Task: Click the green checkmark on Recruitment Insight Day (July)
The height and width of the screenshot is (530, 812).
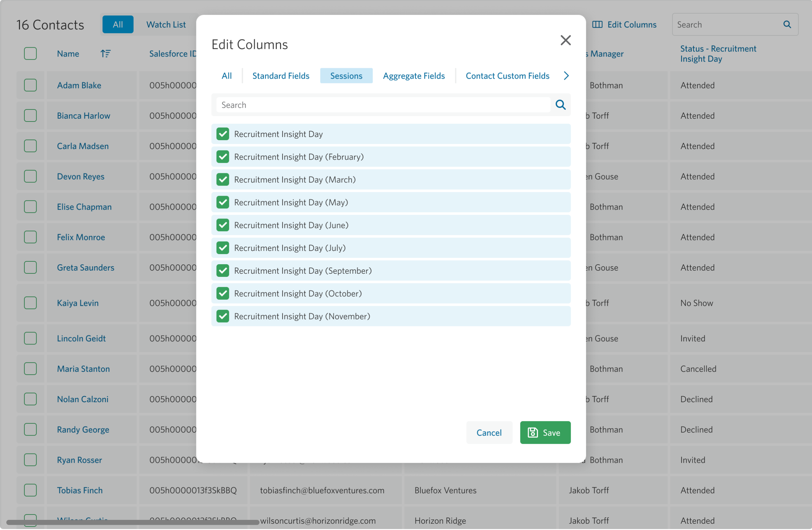Action: (222, 248)
